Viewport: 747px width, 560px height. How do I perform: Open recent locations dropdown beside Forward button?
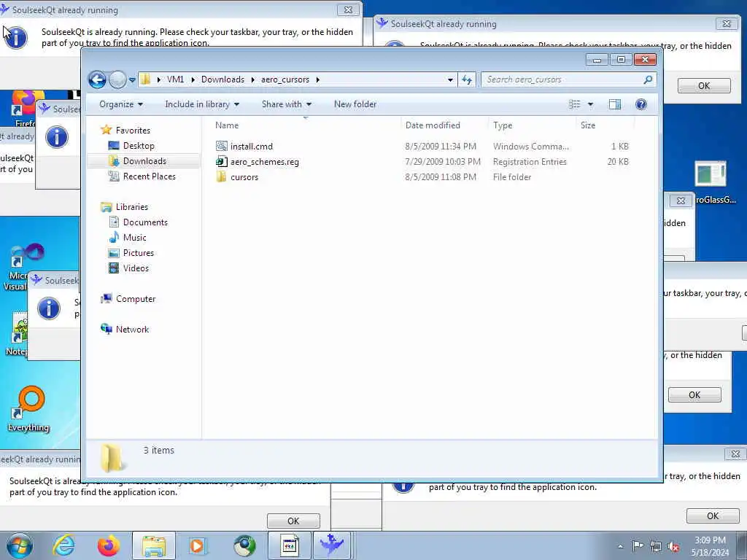coord(132,79)
